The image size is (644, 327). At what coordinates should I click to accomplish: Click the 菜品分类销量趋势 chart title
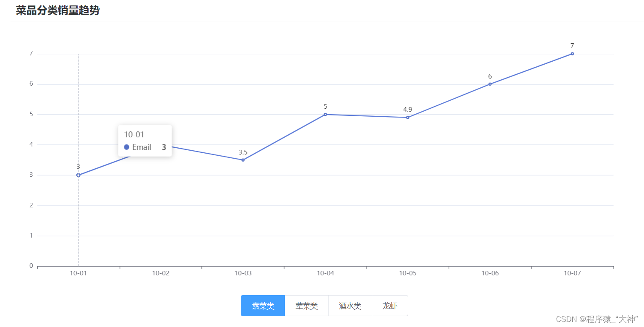pos(57,10)
